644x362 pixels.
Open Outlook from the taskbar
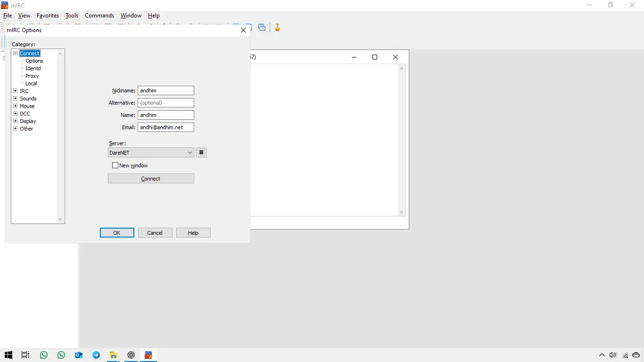[x=79, y=355]
